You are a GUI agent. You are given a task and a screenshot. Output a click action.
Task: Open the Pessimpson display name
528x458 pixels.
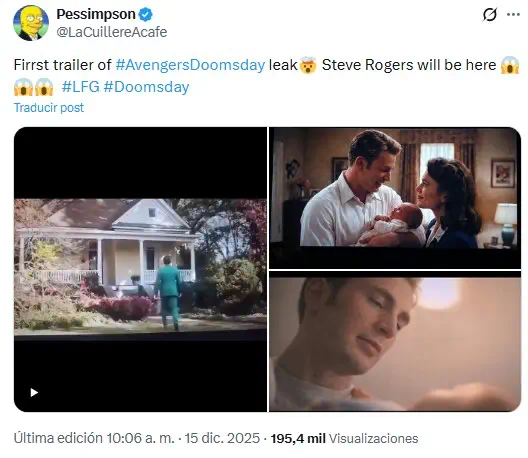coord(96,14)
